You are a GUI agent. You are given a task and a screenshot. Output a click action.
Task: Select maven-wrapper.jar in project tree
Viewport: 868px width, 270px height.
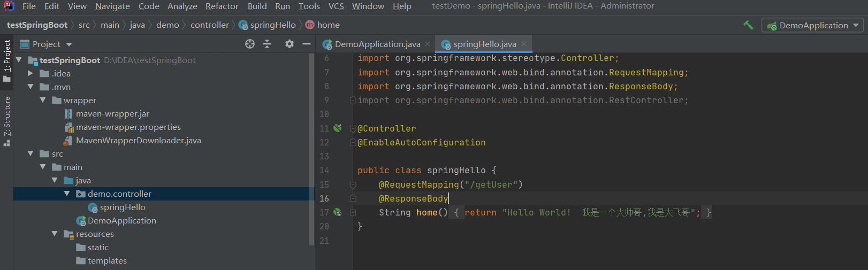click(x=106, y=113)
